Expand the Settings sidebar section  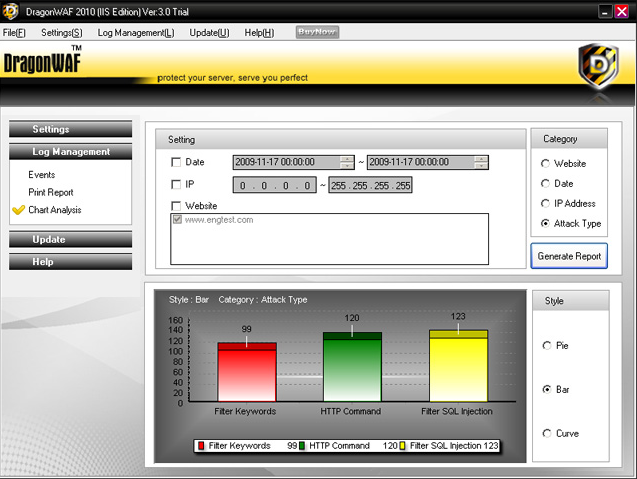(x=71, y=129)
